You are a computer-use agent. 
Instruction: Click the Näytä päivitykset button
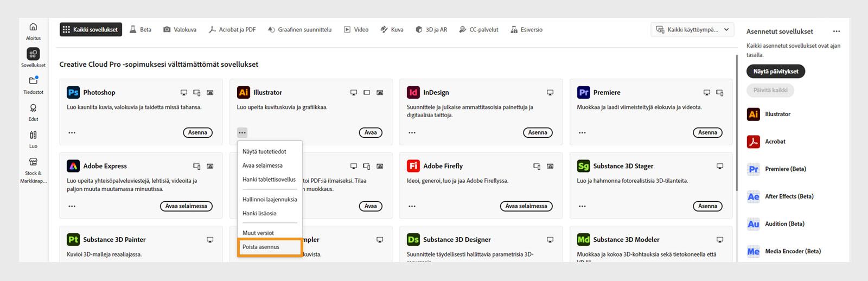coord(776,72)
